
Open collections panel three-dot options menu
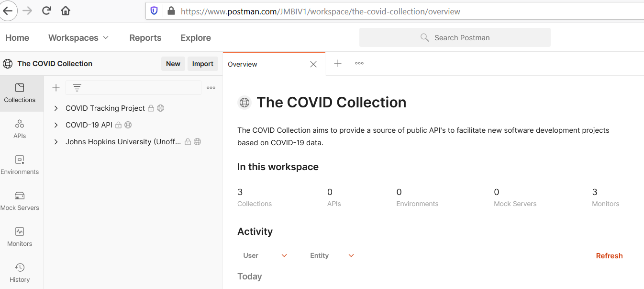[x=211, y=88]
